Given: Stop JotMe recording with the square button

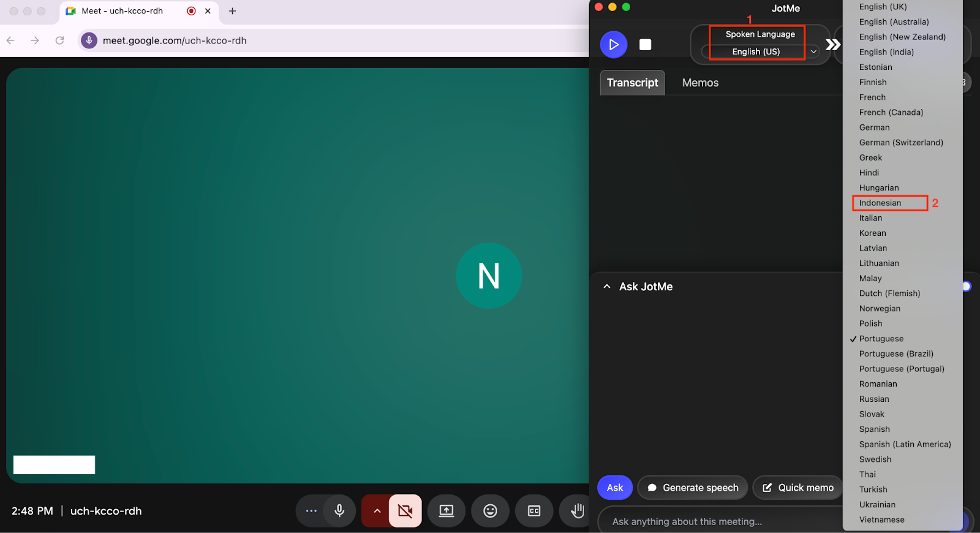Looking at the screenshot, I should point(645,45).
